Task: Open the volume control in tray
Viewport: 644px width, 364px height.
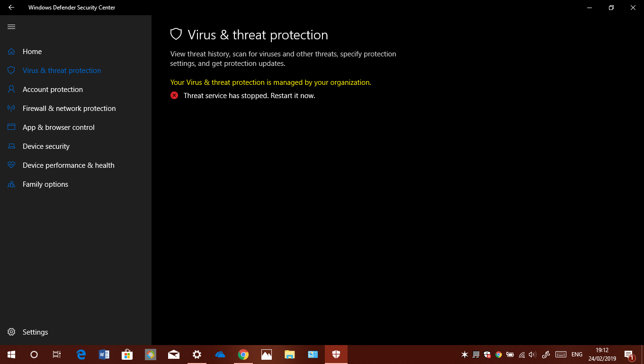Action: click(532, 355)
